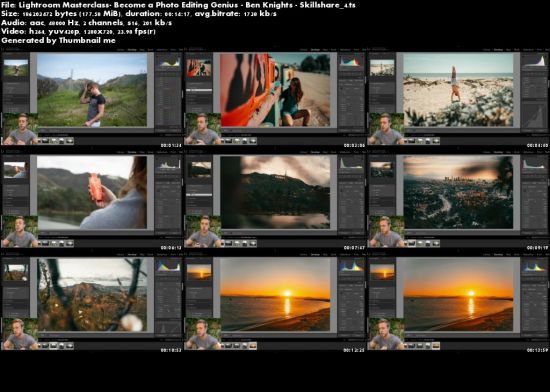This screenshot has width=550, height=392.
Task: Click the file name line mentioning Lightroom Masterclass
Action: tap(178, 5)
